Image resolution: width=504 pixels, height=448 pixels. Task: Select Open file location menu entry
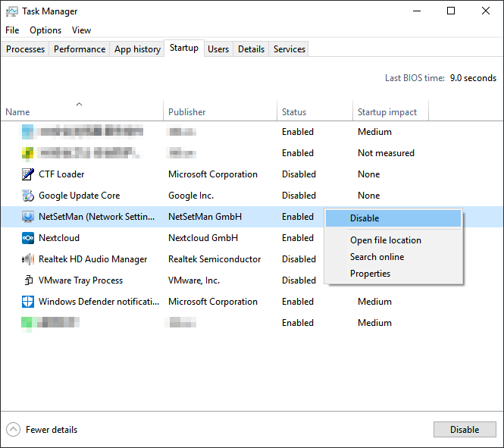(x=385, y=240)
